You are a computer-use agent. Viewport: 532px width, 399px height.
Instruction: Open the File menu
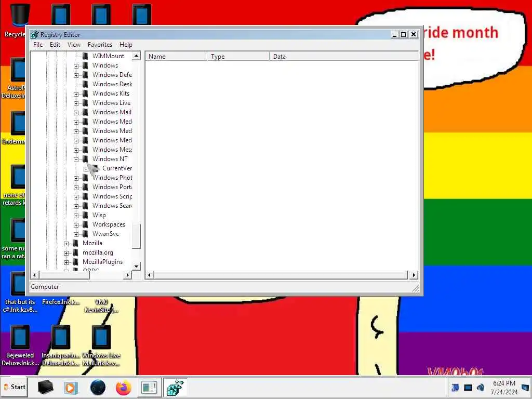tap(38, 45)
